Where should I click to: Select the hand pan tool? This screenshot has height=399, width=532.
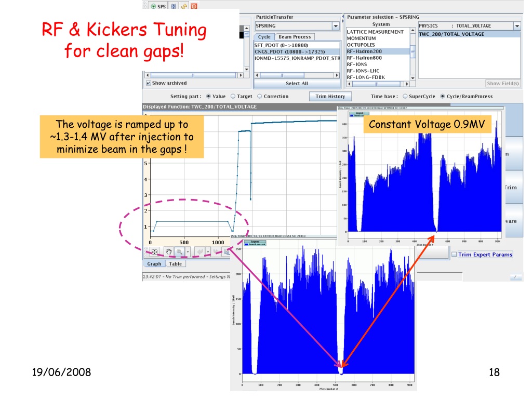coord(169,252)
